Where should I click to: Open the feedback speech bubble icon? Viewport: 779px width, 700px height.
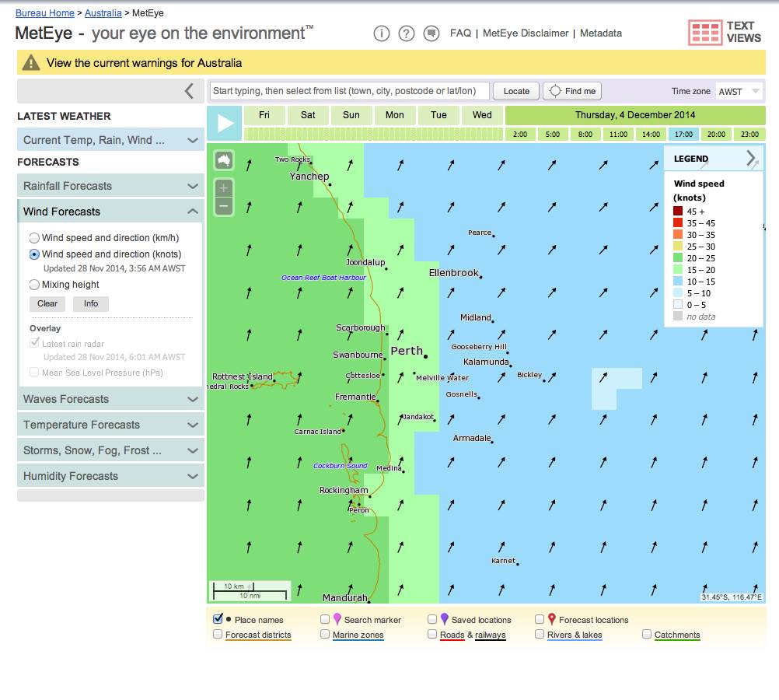[x=431, y=33]
